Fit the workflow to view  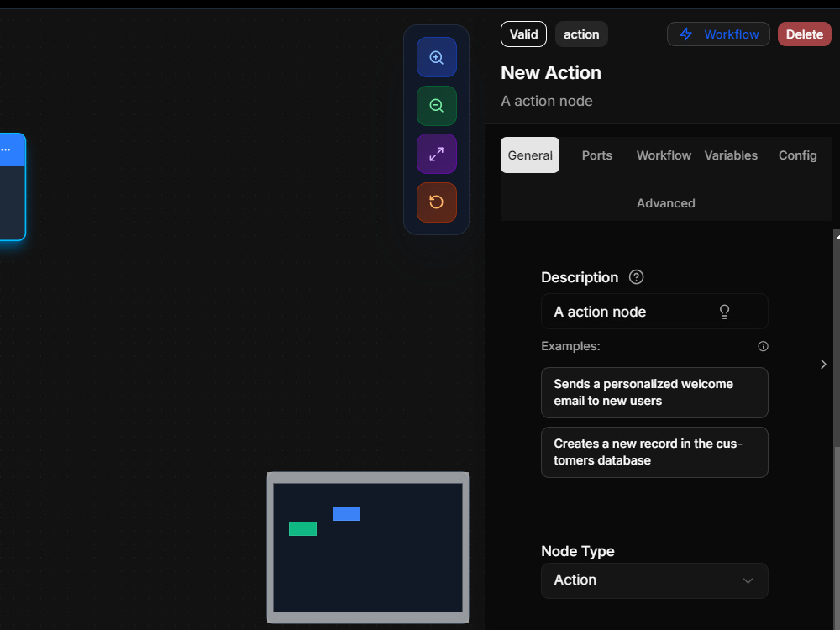click(436, 155)
